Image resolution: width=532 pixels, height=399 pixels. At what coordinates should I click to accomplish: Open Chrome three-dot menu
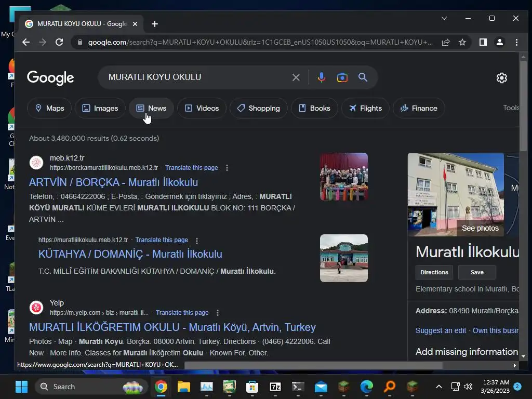516,42
